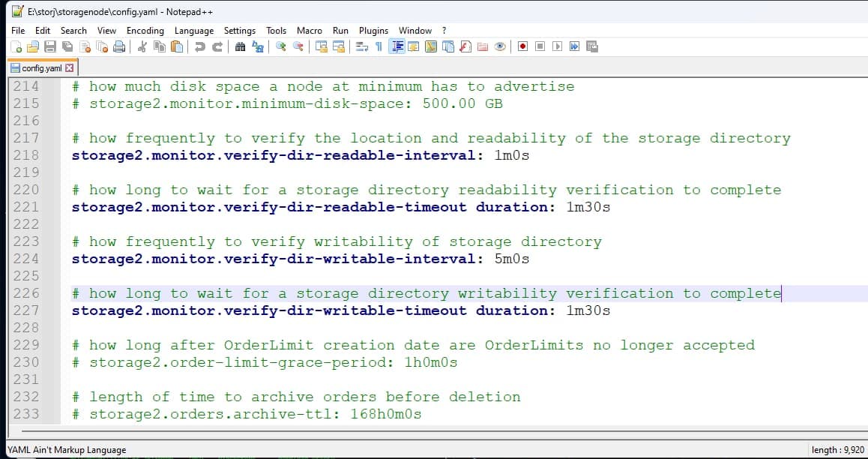The width and height of the screenshot is (868, 459).
Task: Click comment 'storage2.orders.archive-ttl: 168h0m0s'
Action: 255,414
